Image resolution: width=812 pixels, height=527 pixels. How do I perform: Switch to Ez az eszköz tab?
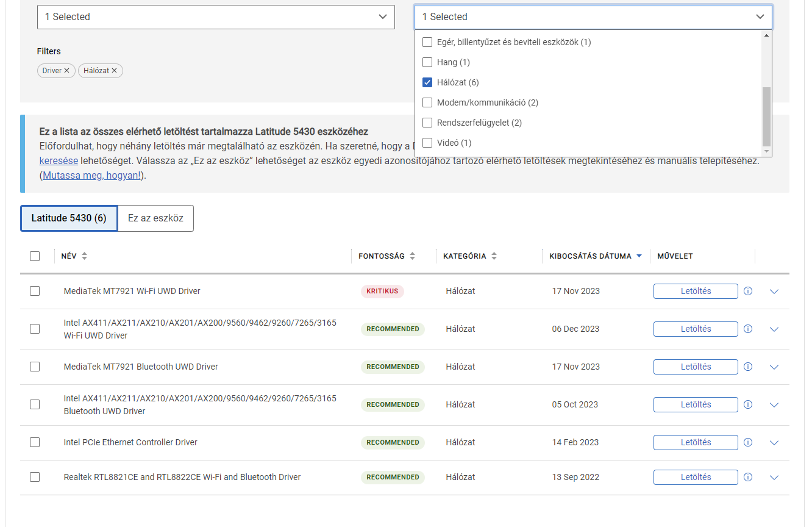(155, 218)
